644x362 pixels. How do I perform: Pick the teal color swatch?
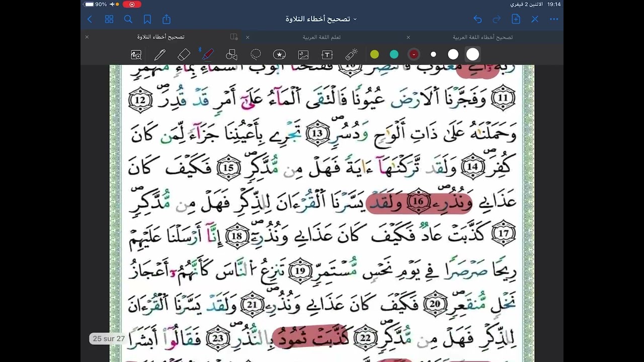click(x=394, y=54)
